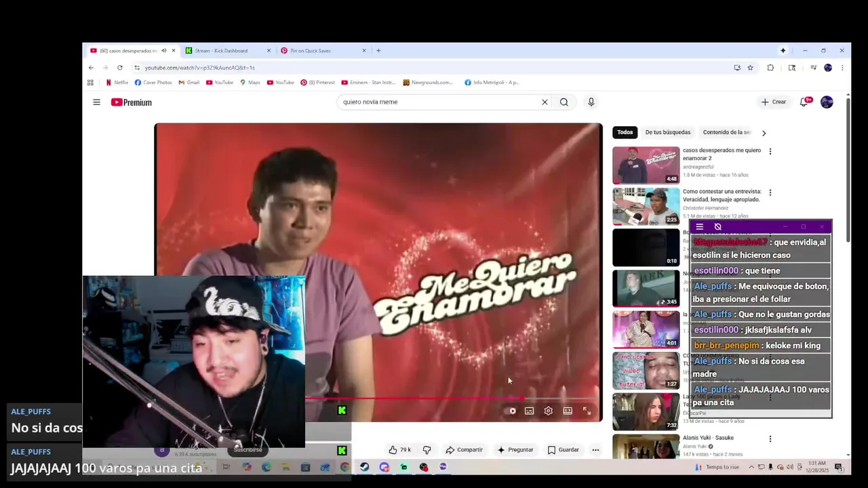Image resolution: width=868 pixels, height=488 pixels.
Task: Click the Crear button
Action: 774,102
